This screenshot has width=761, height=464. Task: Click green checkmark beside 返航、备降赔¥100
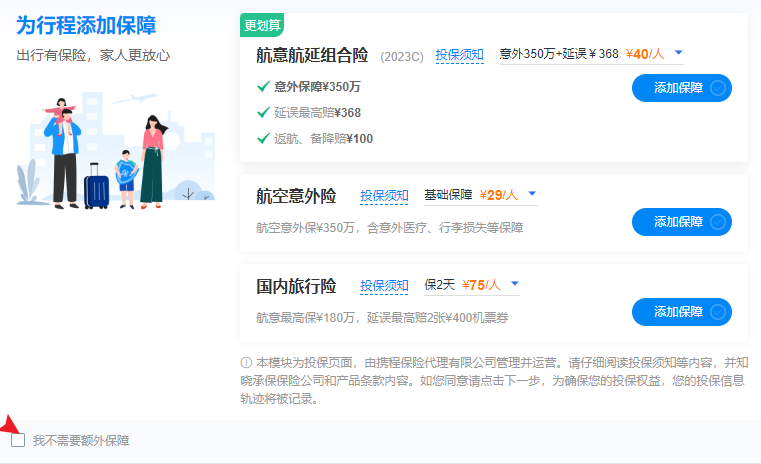pyautogui.click(x=263, y=139)
